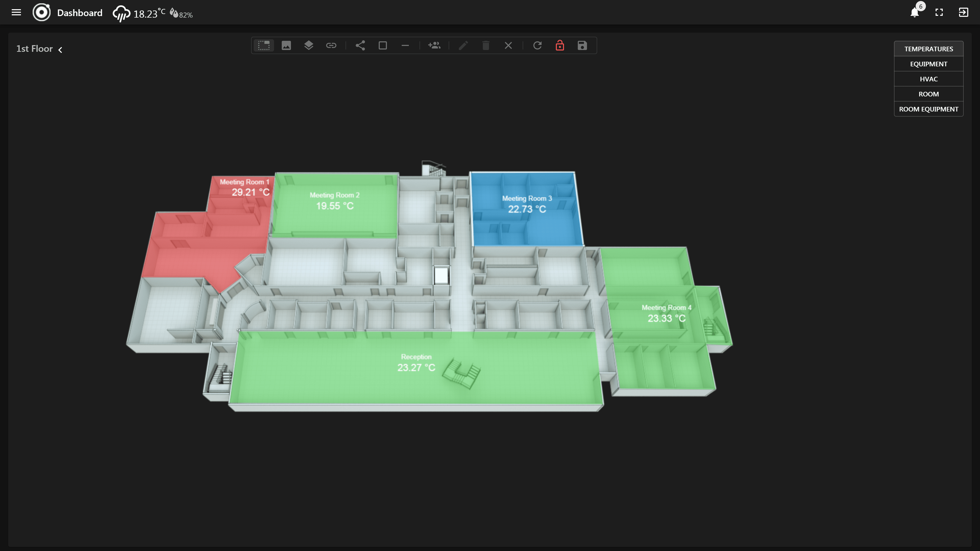
Task: Click the link chain icon
Action: point(331,46)
